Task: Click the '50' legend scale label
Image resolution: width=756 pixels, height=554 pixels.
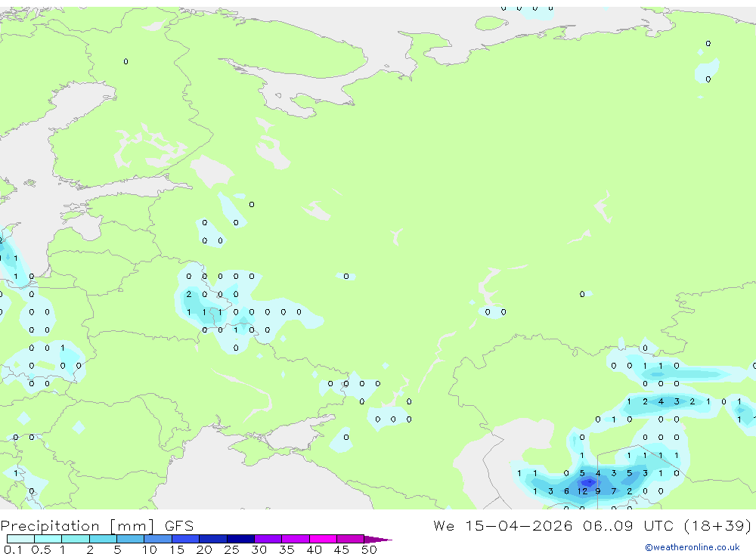Action: 369,549
